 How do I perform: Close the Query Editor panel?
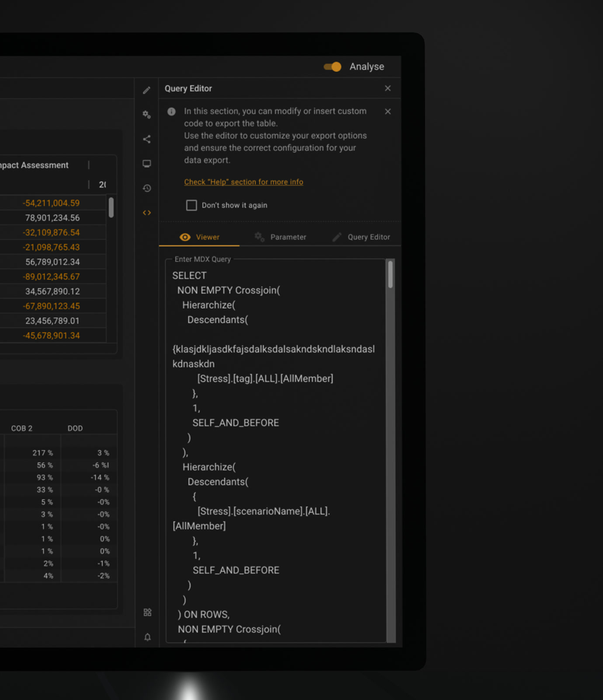387,88
